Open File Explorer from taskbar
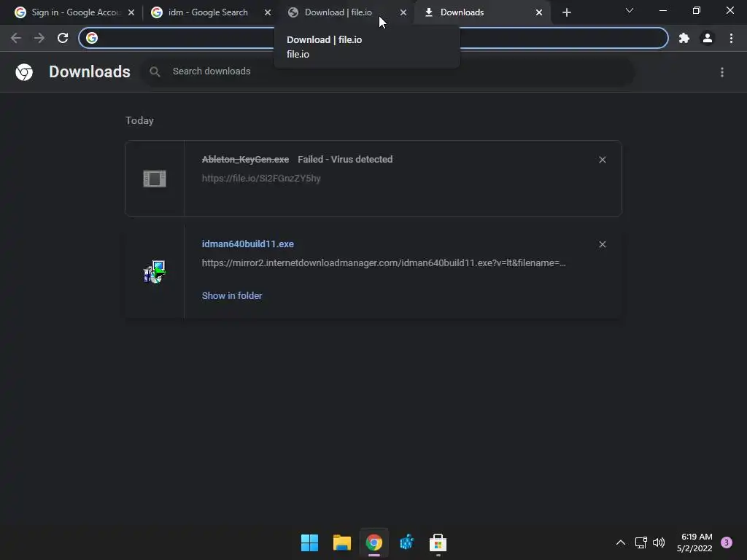 click(x=341, y=542)
